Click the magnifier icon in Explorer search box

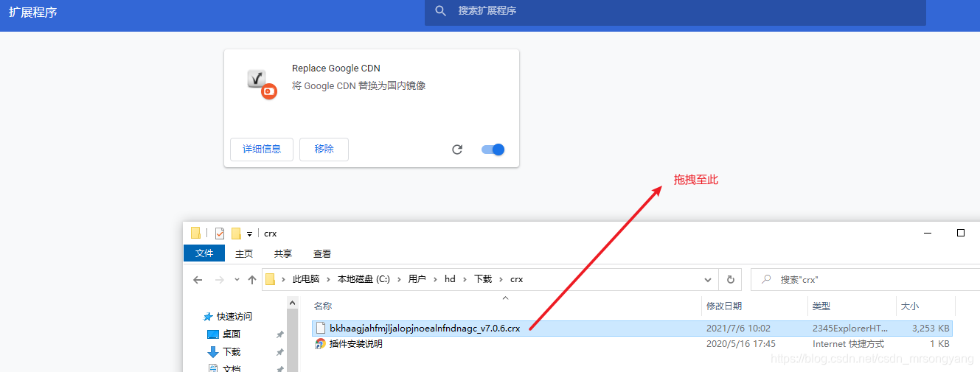767,280
